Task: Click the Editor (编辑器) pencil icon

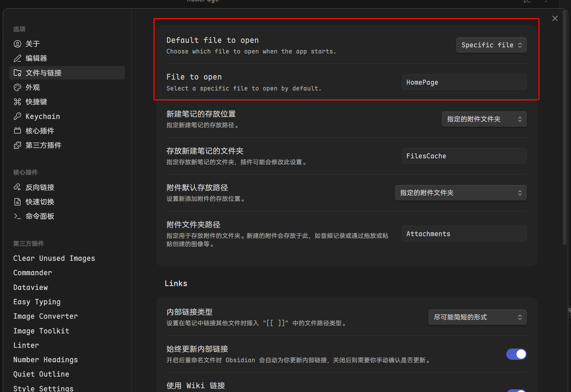Action: pos(17,58)
